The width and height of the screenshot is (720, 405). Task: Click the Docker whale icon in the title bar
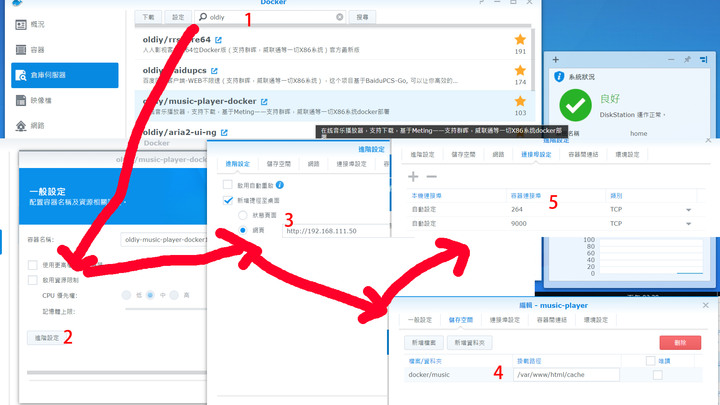[17, 2]
